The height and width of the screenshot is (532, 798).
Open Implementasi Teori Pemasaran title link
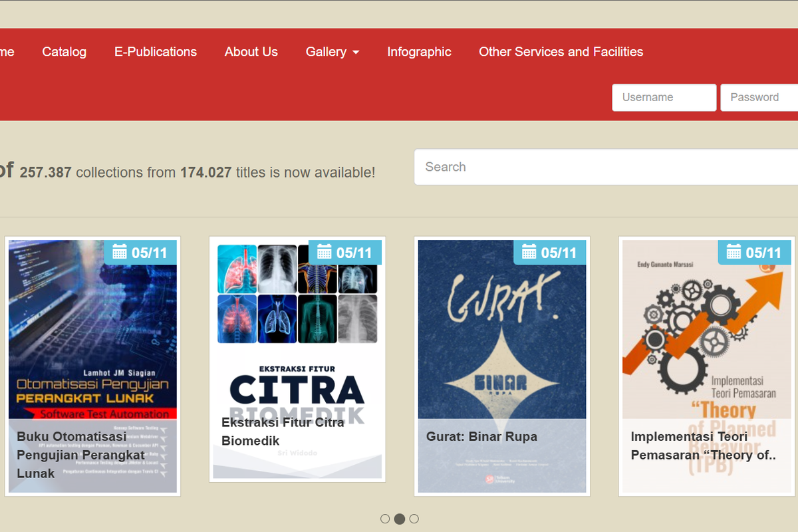click(x=704, y=446)
